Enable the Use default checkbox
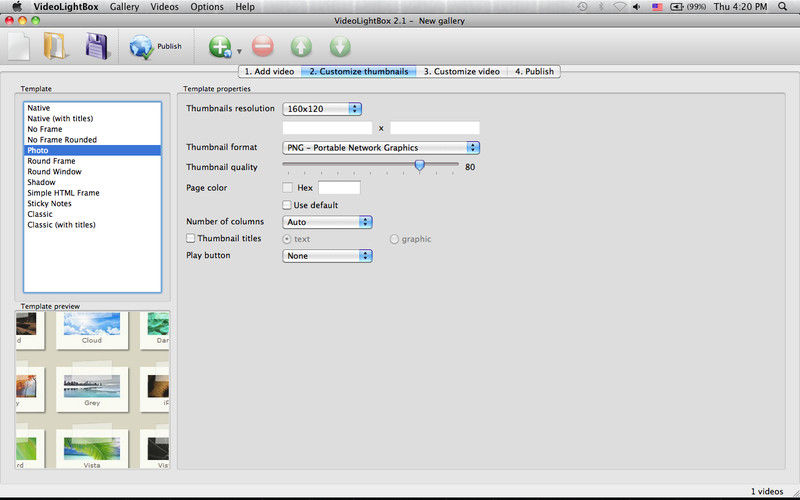The image size is (800, 500). [287, 205]
